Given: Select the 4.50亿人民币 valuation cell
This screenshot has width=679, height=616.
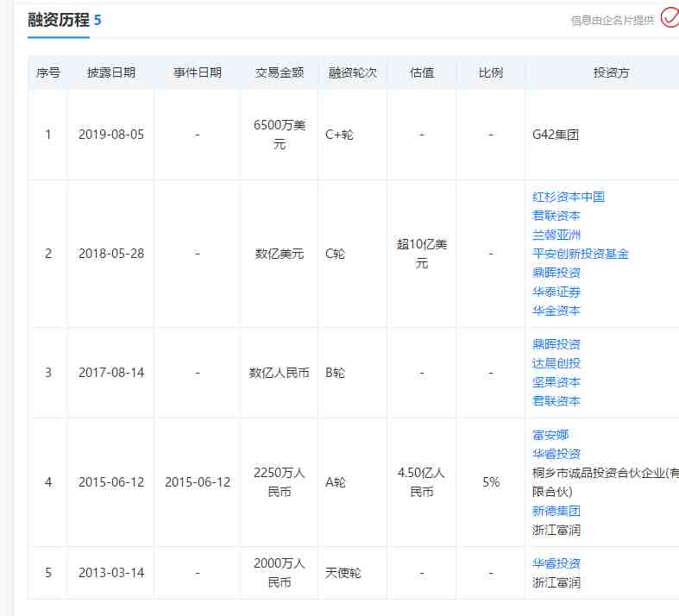Looking at the screenshot, I should point(422,482).
